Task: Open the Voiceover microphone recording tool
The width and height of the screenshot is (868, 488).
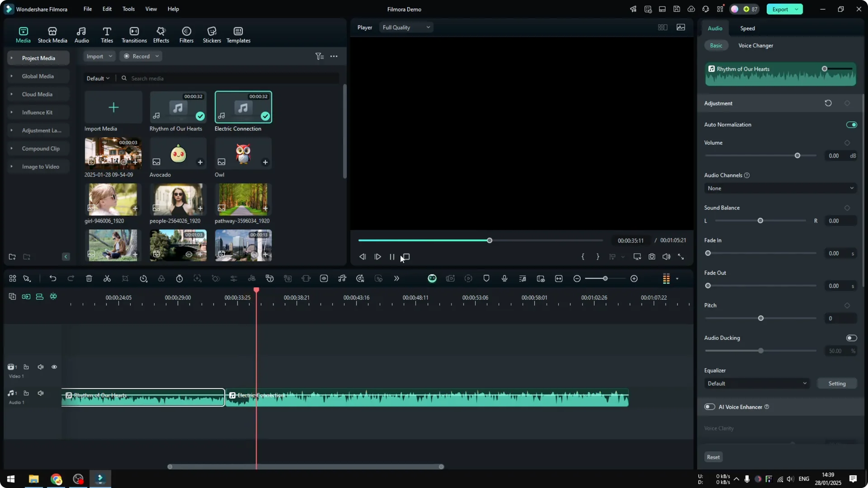Action: point(504,278)
